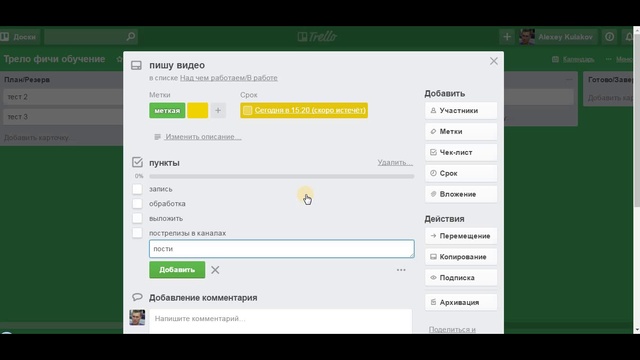Click the description lines icon
640x360 pixels.
(157, 137)
